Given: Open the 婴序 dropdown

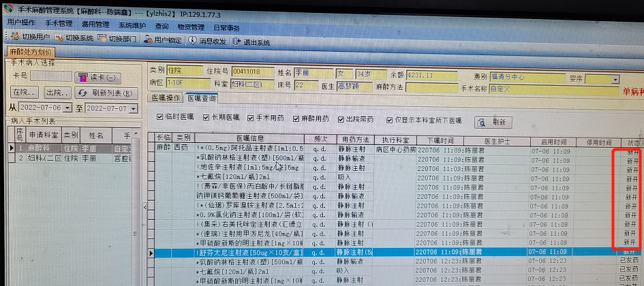Looking at the screenshot, I should (x=615, y=80).
